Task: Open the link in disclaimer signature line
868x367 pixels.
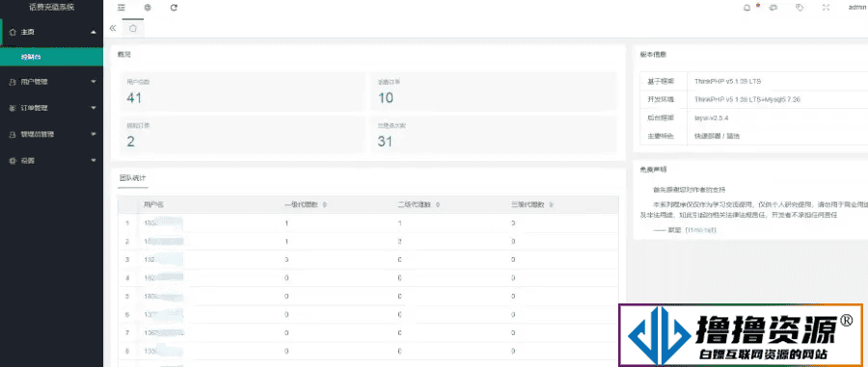Action: [702, 230]
